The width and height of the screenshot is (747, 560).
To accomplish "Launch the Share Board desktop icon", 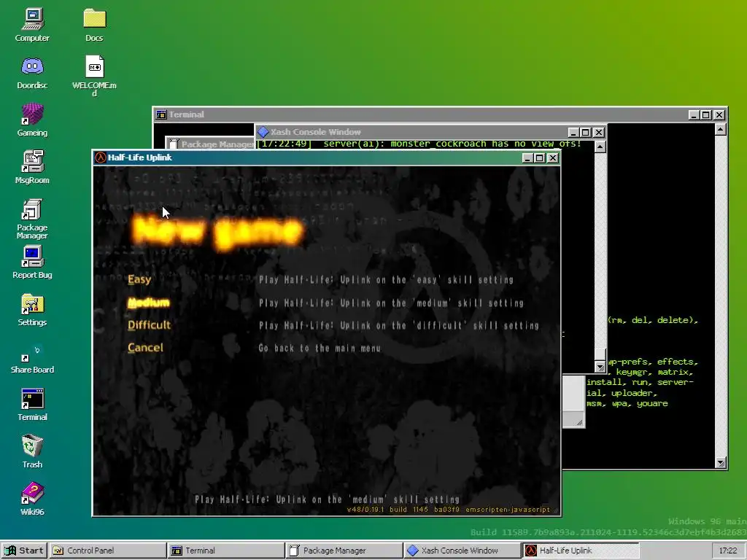I will tap(32, 357).
